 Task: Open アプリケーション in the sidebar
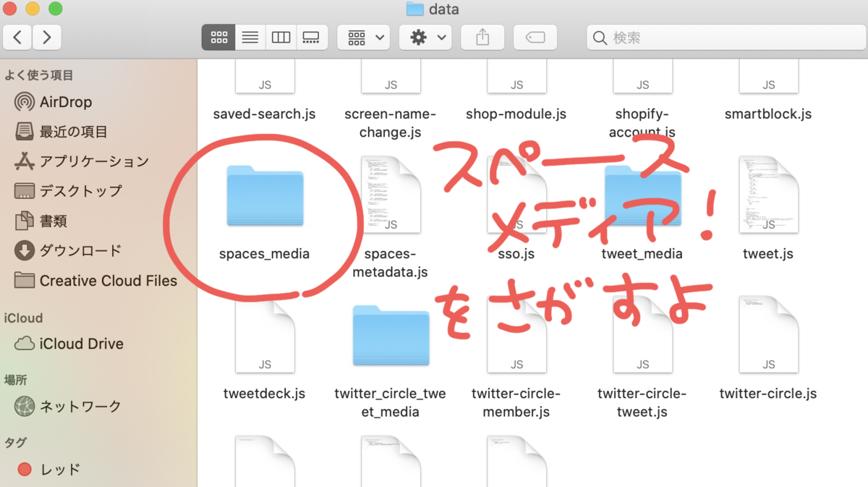pyautogui.click(x=81, y=161)
